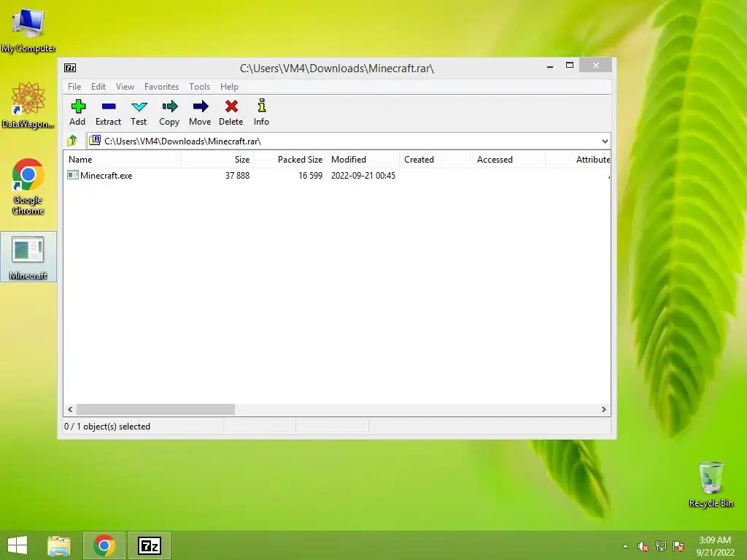Expand the address path dropdown
Image resolution: width=747 pixels, height=560 pixels.
click(605, 141)
